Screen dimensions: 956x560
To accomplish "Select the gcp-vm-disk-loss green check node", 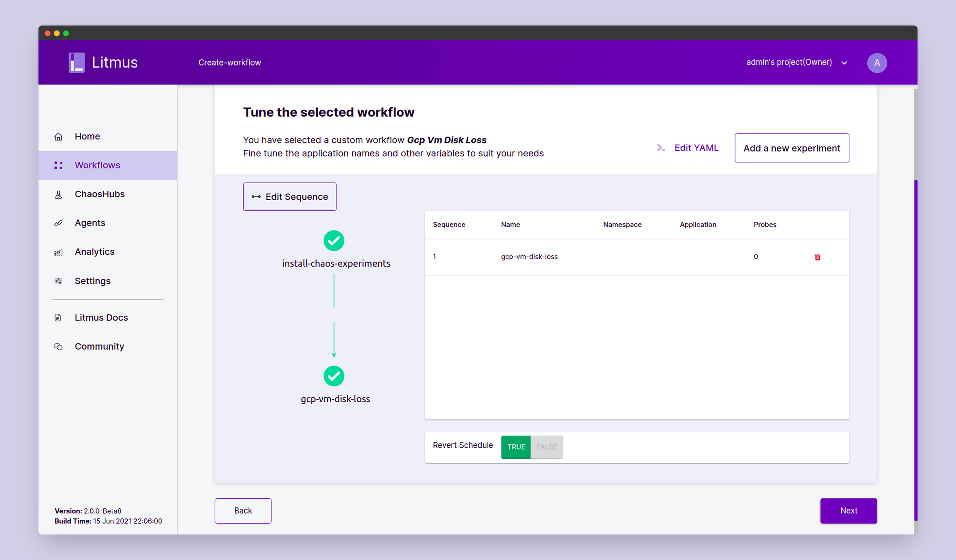I will [x=334, y=376].
